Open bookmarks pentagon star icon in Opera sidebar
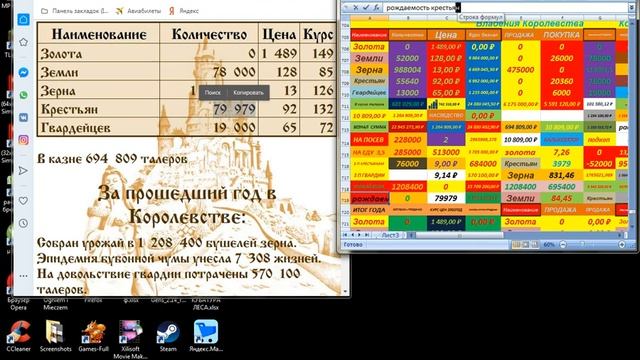 click(23, 42)
